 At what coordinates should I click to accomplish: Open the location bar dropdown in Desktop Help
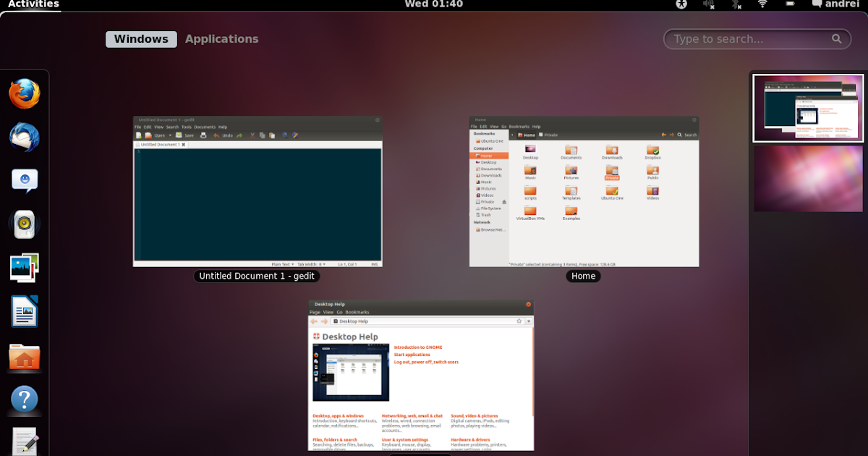(529, 321)
